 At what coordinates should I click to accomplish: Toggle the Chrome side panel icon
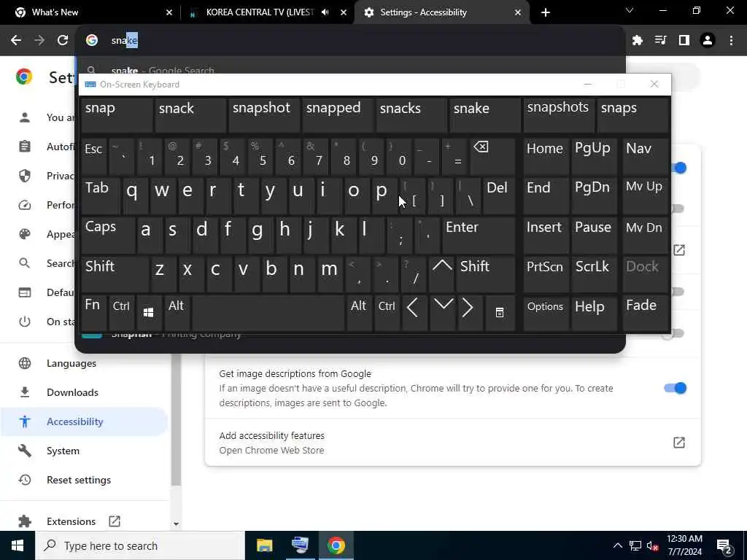coord(684,41)
